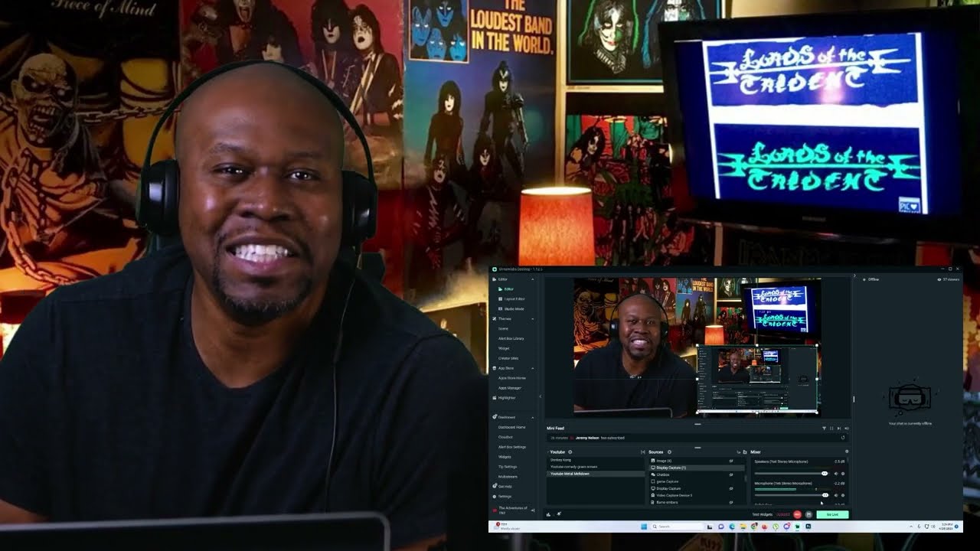Collapse the left sidebar arrow

coord(541,396)
